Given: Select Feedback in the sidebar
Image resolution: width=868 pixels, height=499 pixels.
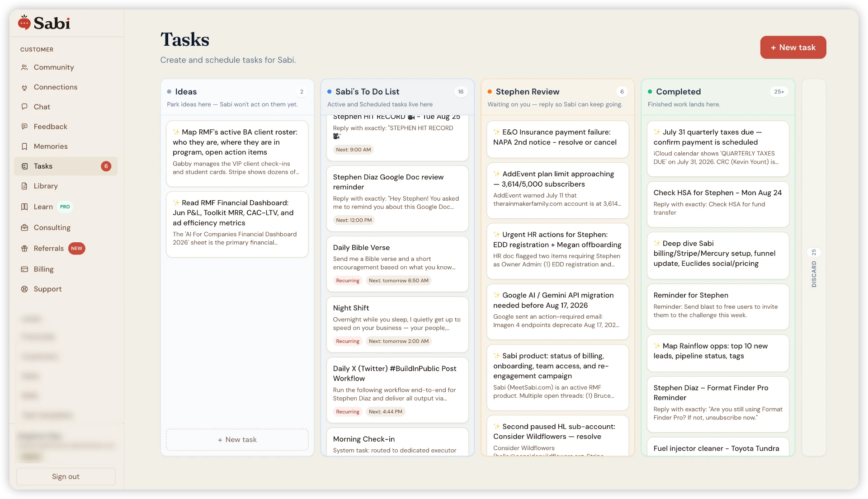Looking at the screenshot, I should pyautogui.click(x=51, y=127).
